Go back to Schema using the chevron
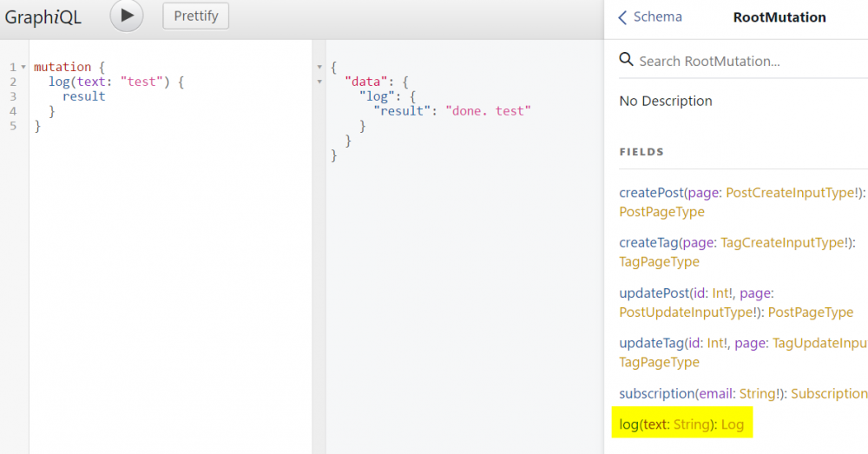 pyautogui.click(x=622, y=17)
